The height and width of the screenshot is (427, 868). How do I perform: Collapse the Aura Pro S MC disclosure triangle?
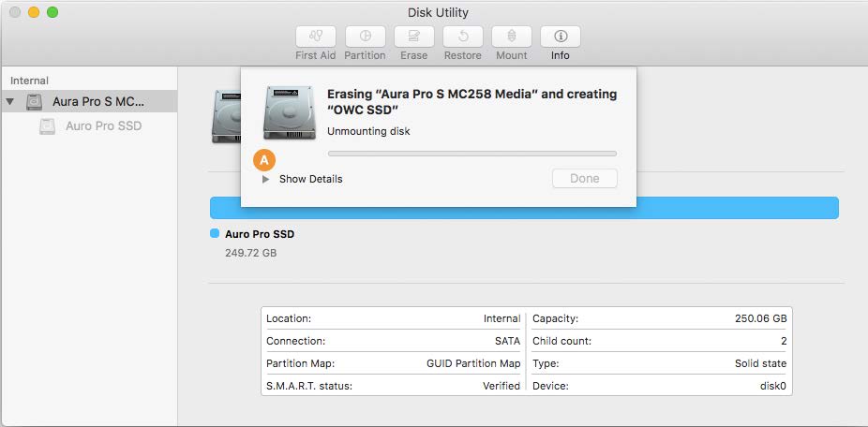[x=10, y=102]
